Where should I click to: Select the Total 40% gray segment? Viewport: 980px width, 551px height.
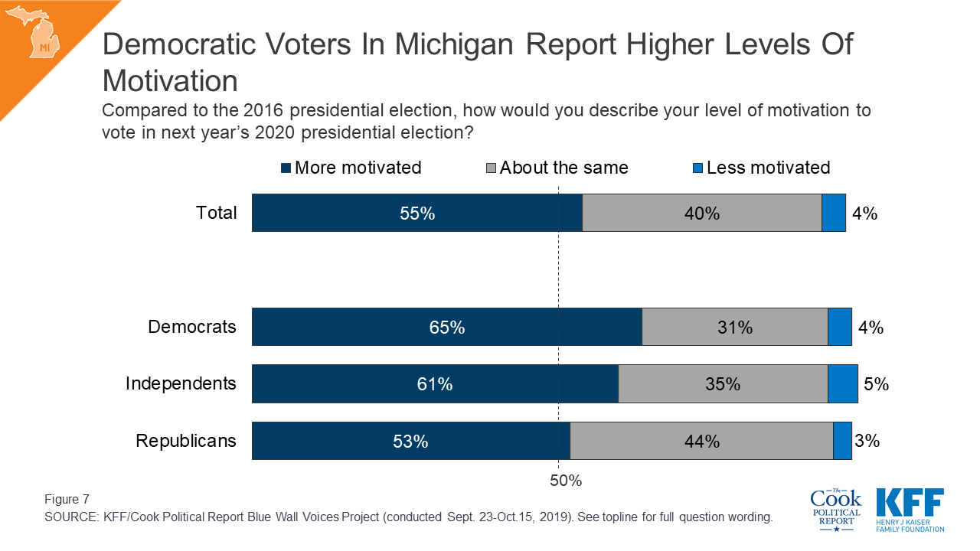point(702,213)
